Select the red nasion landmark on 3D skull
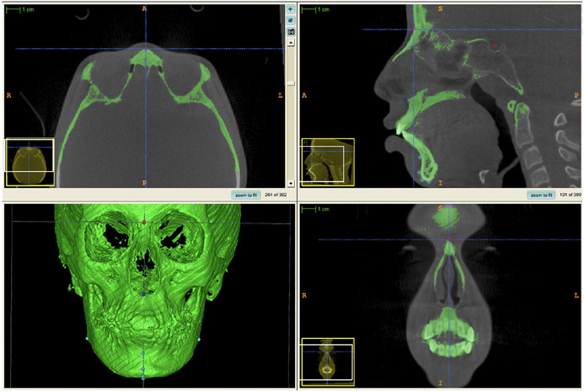The width and height of the screenshot is (584, 392). [x=144, y=223]
